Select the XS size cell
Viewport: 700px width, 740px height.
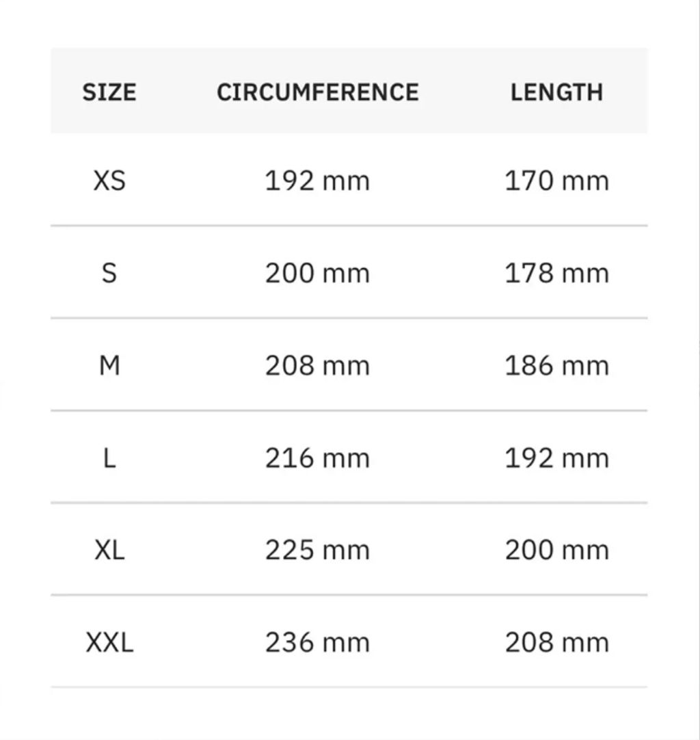(109, 181)
